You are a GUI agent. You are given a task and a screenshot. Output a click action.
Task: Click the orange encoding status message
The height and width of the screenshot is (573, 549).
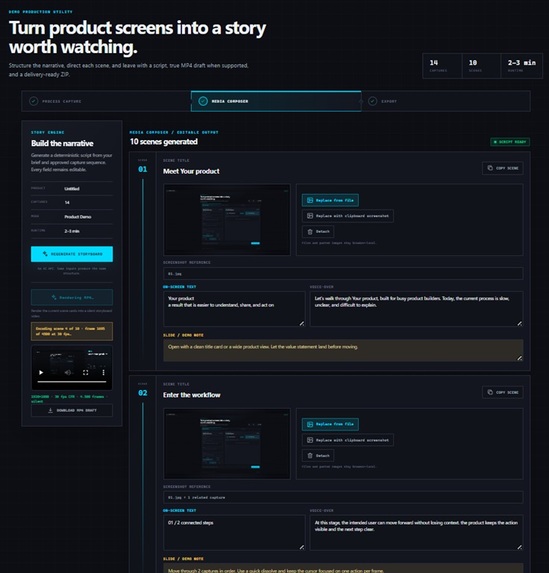pyautogui.click(x=72, y=331)
